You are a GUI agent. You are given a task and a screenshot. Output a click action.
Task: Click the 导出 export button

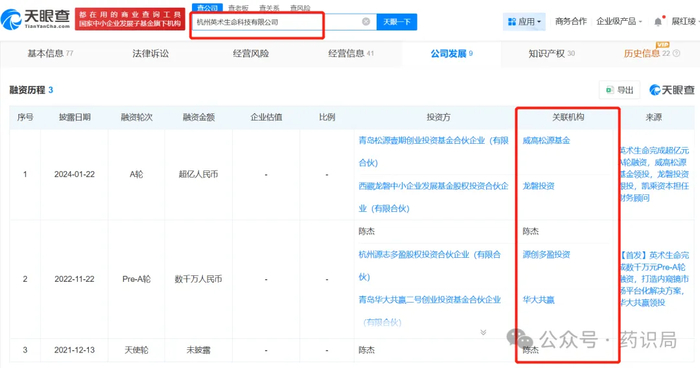[620, 90]
